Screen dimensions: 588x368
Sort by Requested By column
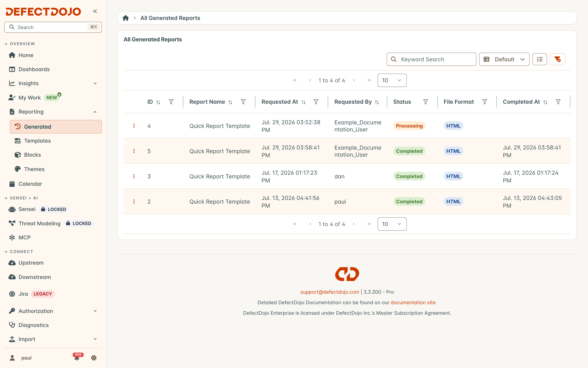[x=377, y=102]
